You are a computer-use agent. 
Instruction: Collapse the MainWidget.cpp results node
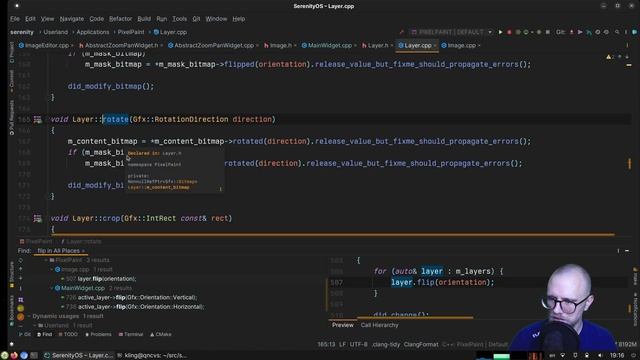point(52,288)
